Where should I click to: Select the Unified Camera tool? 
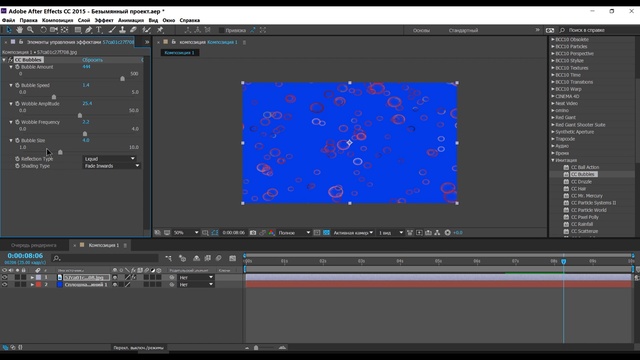53,30
